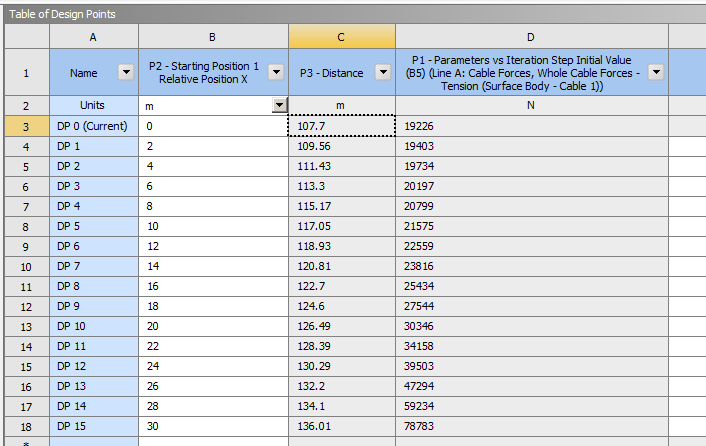706x446 pixels.
Task: Click the DP 14 name cell
Action: pos(94,406)
